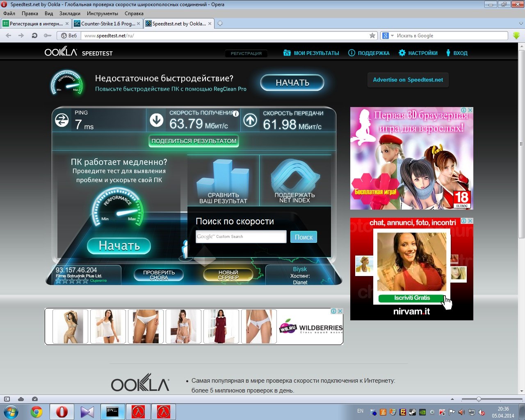525x420 pixels.
Task: Switch to the Регистрация в интернет tab
Action: point(36,24)
